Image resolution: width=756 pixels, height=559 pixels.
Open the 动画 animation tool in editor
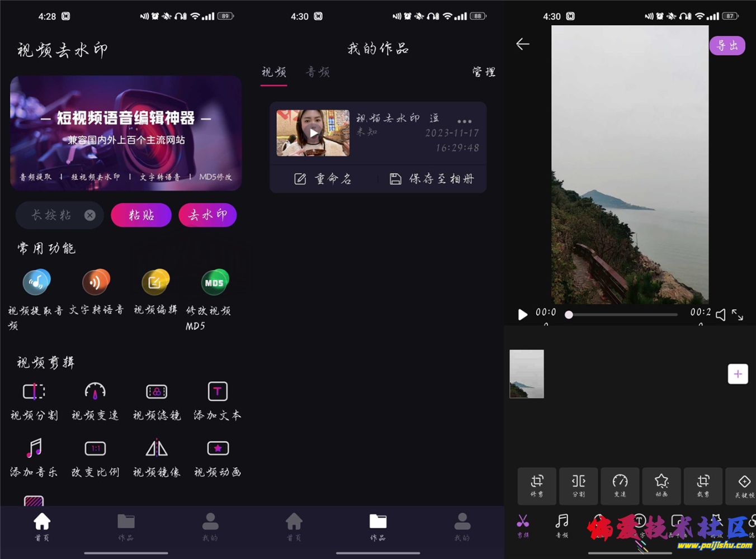click(661, 485)
